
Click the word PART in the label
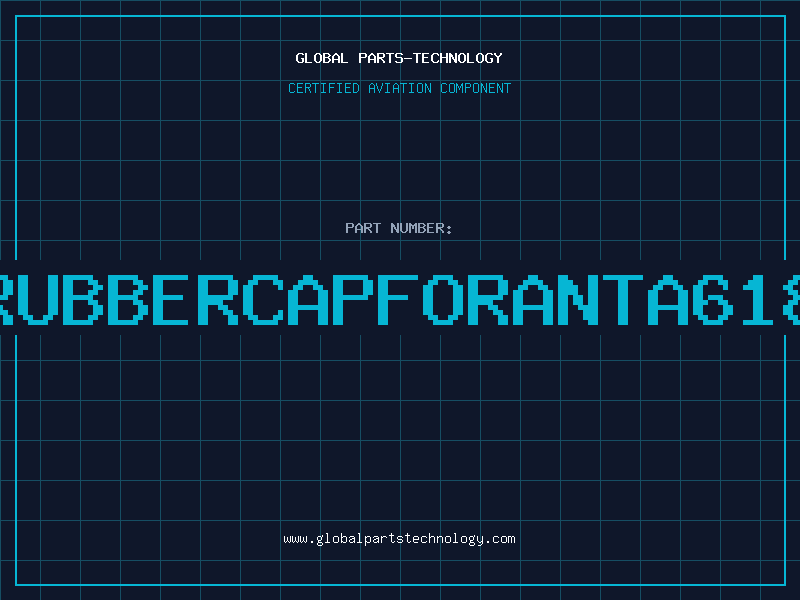point(363,228)
